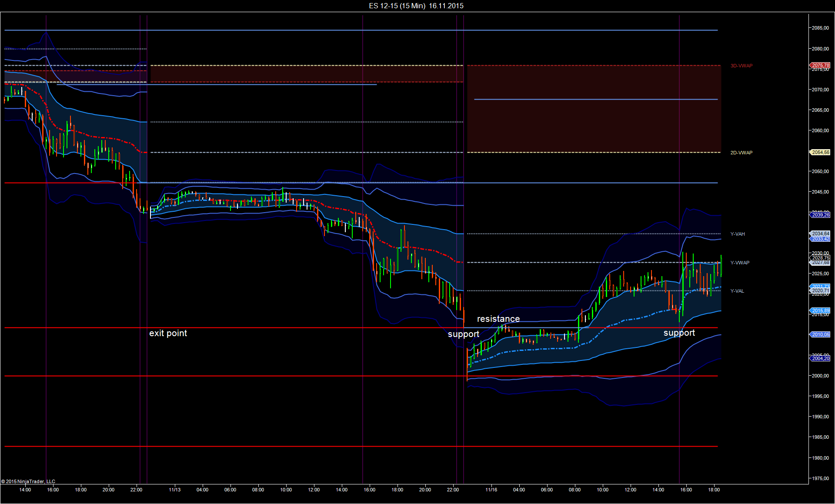
Task: Select the 'exit point' annotation text
Action: [x=168, y=333]
